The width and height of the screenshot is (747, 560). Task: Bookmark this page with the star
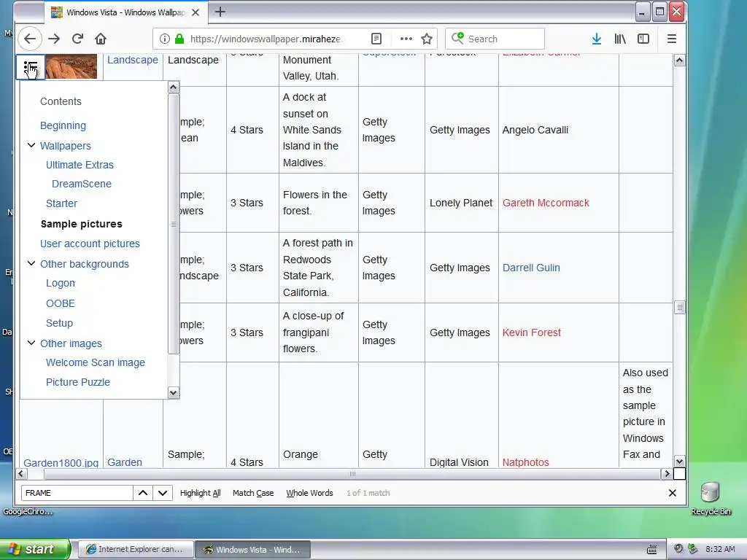(427, 39)
